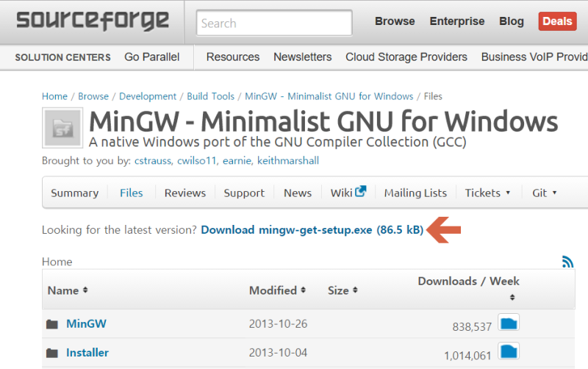
Task: Click the MinGW row blue folder download icon
Action: click(509, 323)
